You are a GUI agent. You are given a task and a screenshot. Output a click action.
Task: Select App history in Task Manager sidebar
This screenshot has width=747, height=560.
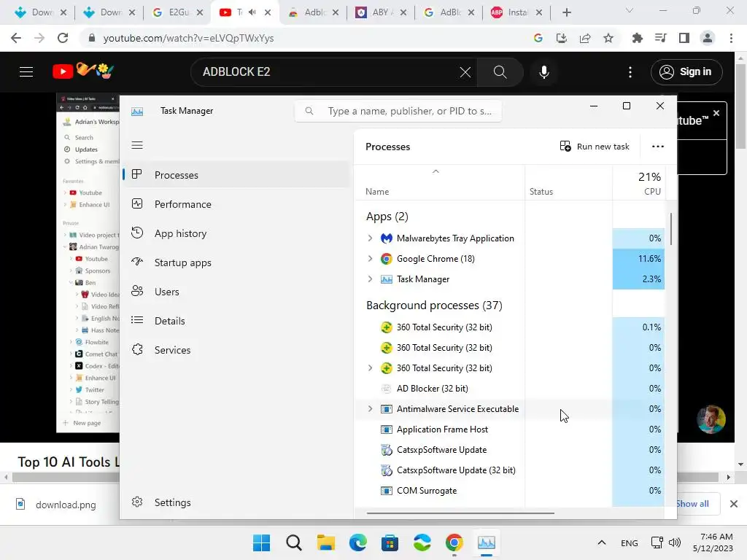[x=237, y=233]
